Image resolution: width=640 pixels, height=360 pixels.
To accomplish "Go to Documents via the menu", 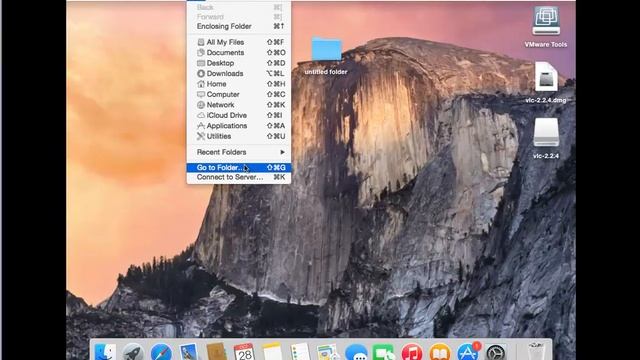I will [x=239, y=53].
